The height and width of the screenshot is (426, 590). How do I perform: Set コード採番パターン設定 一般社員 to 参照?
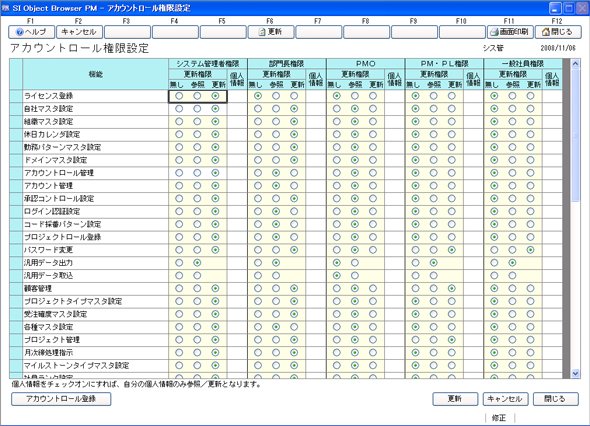(x=512, y=224)
